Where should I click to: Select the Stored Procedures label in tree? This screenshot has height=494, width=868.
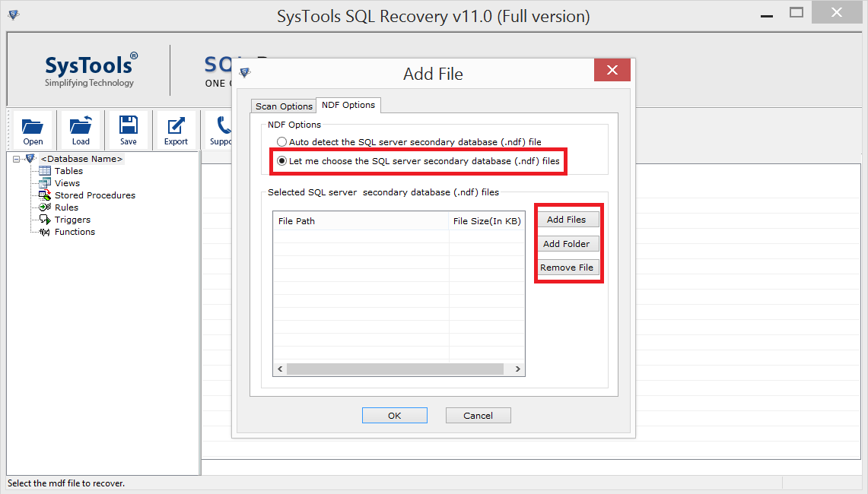(x=94, y=195)
